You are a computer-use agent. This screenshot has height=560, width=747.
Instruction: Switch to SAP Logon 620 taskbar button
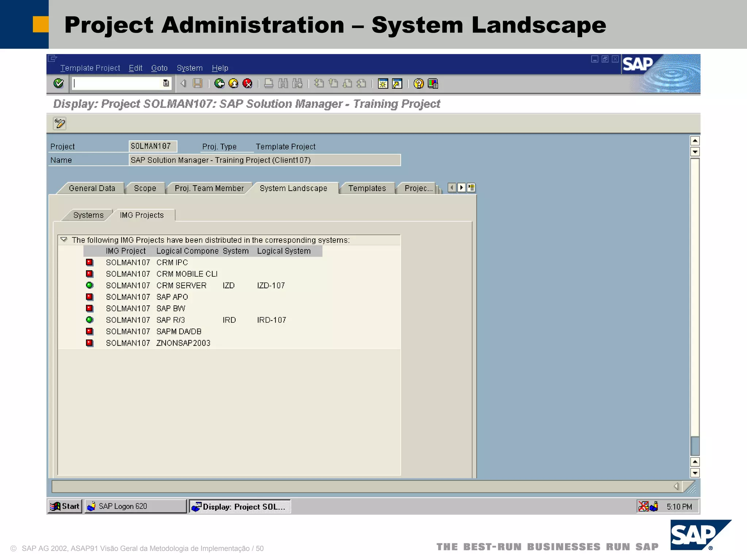[x=136, y=506]
